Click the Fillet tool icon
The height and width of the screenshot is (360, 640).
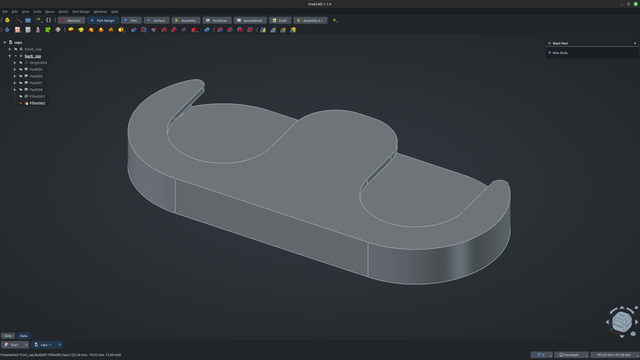click(x=220, y=30)
